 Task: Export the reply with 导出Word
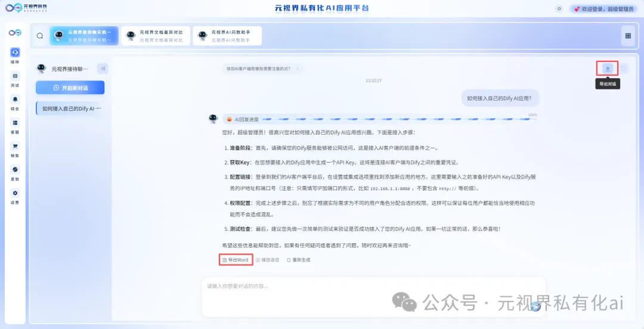[236, 260]
